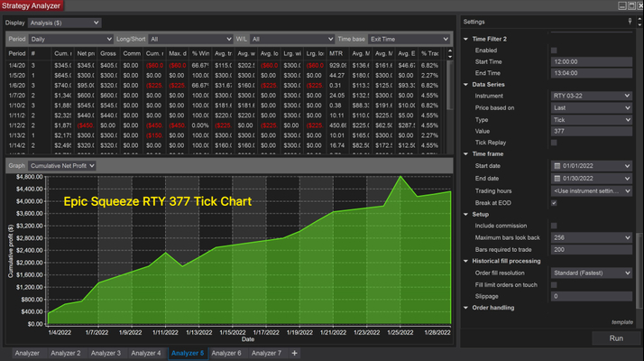This screenshot has height=361, width=644.
Task: Uncheck the Break at EOD checkbox
Action: [554, 202]
